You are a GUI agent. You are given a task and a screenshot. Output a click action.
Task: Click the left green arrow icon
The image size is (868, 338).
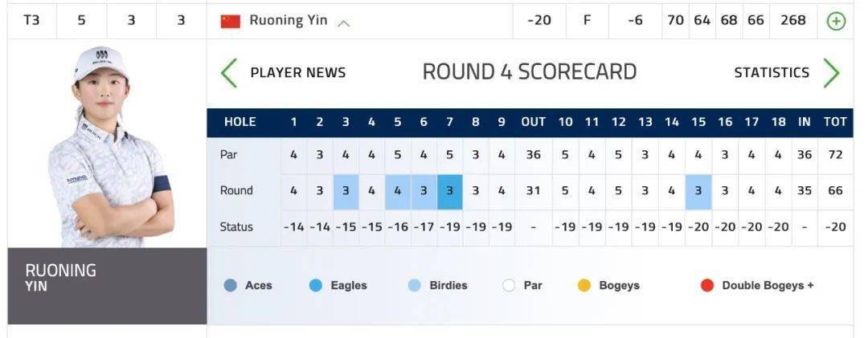(x=229, y=72)
